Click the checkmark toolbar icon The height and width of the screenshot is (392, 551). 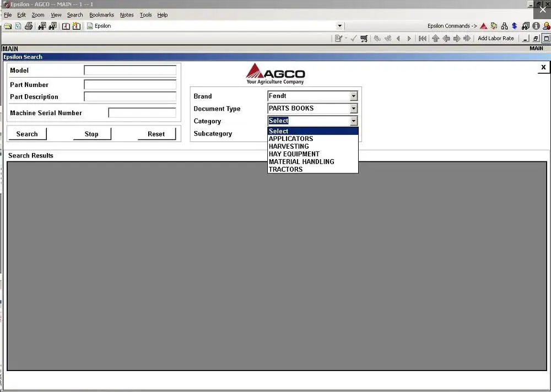[x=354, y=39]
